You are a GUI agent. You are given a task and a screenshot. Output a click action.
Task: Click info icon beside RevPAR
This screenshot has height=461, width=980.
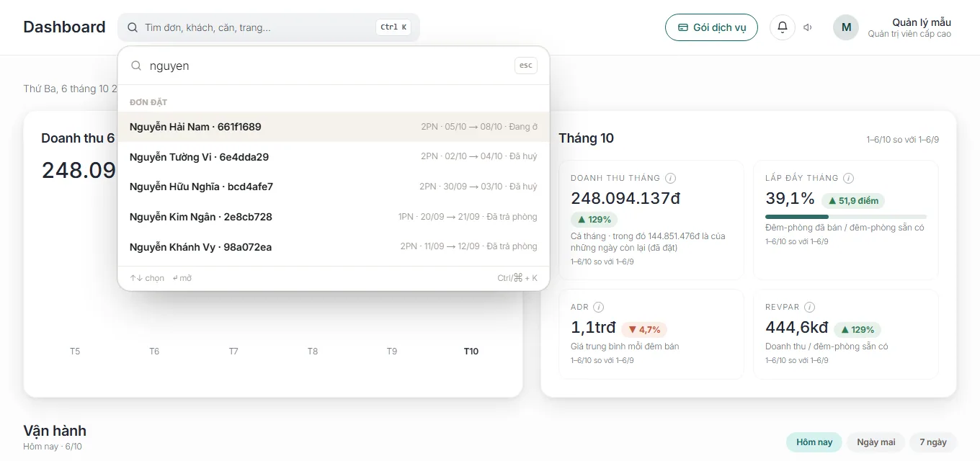(x=809, y=307)
